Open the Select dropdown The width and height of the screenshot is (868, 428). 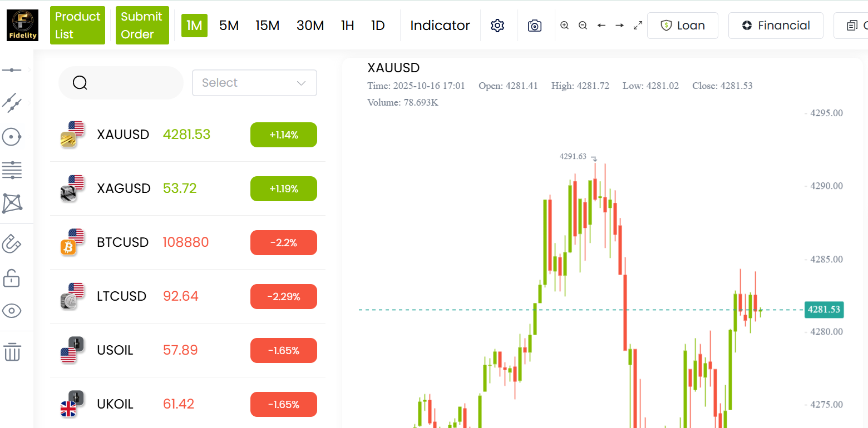(254, 83)
